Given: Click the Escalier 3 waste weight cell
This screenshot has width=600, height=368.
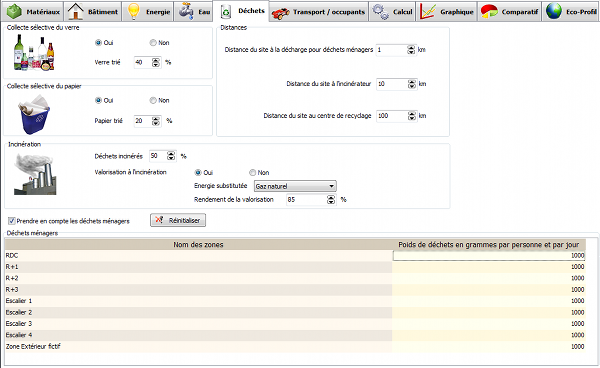Looking at the screenshot, I should click(489, 324).
